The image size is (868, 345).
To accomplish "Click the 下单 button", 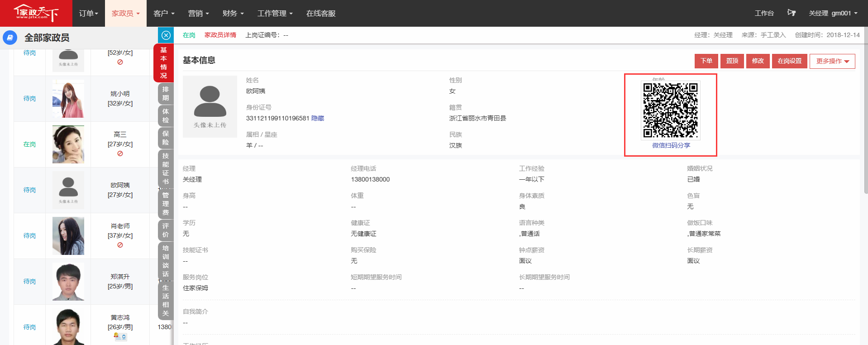I will click(706, 61).
